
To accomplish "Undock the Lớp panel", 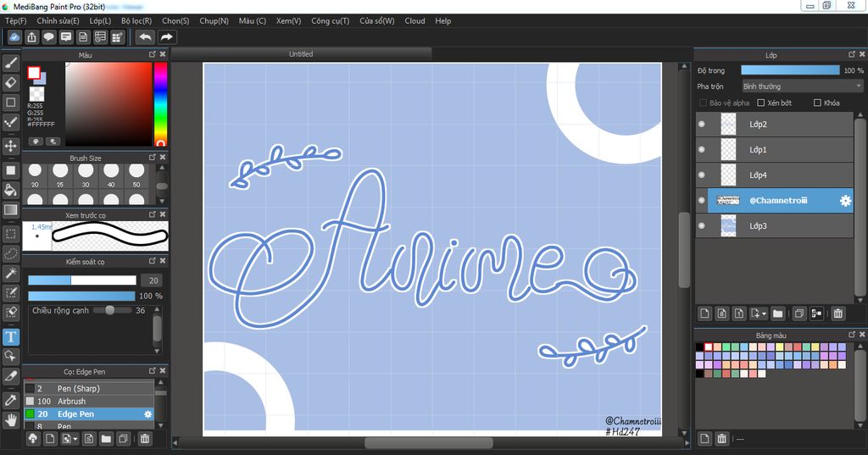I will point(852,54).
